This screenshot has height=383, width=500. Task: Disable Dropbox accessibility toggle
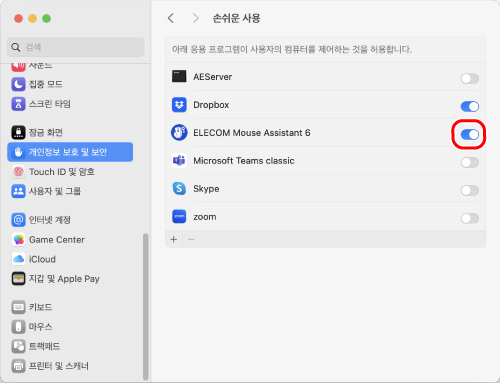point(470,107)
